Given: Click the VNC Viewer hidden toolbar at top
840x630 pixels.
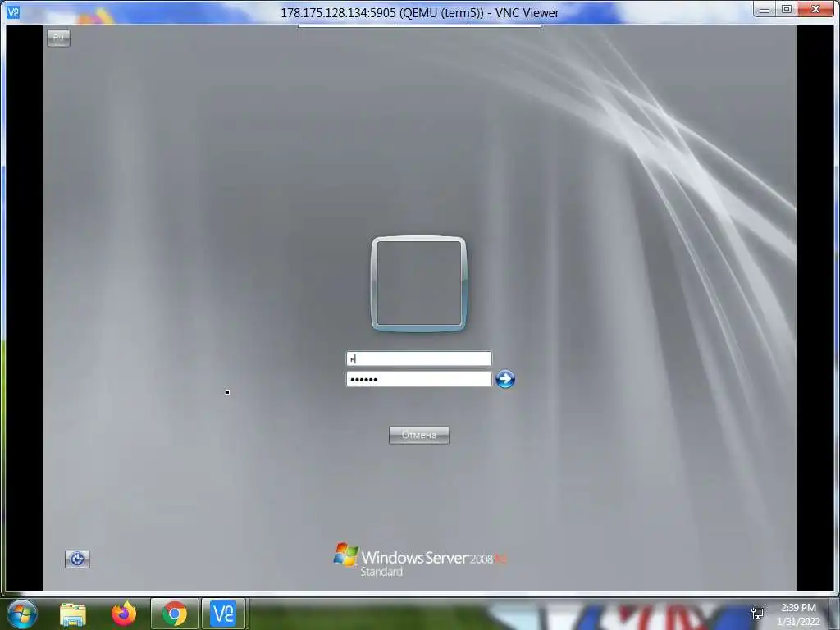Looking at the screenshot, I should (419, 25).
